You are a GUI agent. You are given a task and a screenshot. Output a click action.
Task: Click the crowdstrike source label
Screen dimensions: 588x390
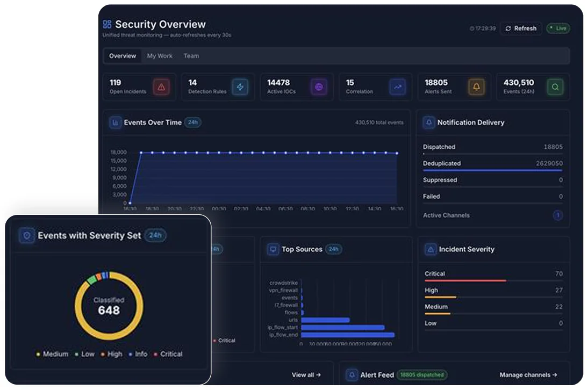[x=283, y=283]
